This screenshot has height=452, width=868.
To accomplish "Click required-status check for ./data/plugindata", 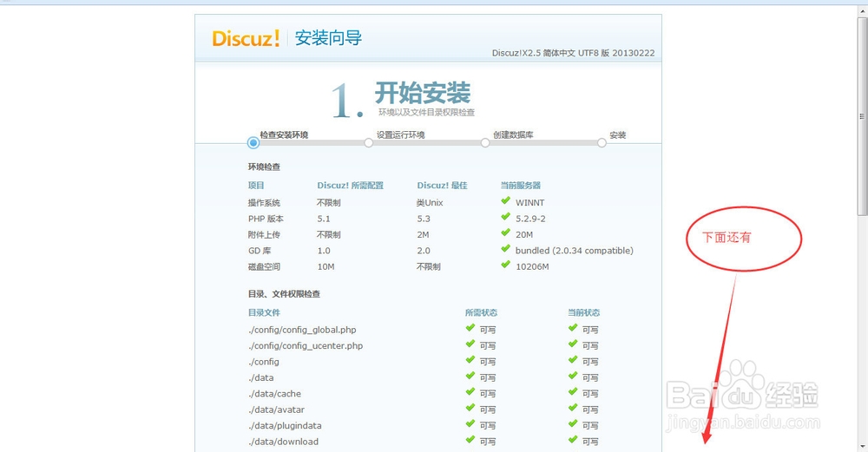I will [470, 424].
